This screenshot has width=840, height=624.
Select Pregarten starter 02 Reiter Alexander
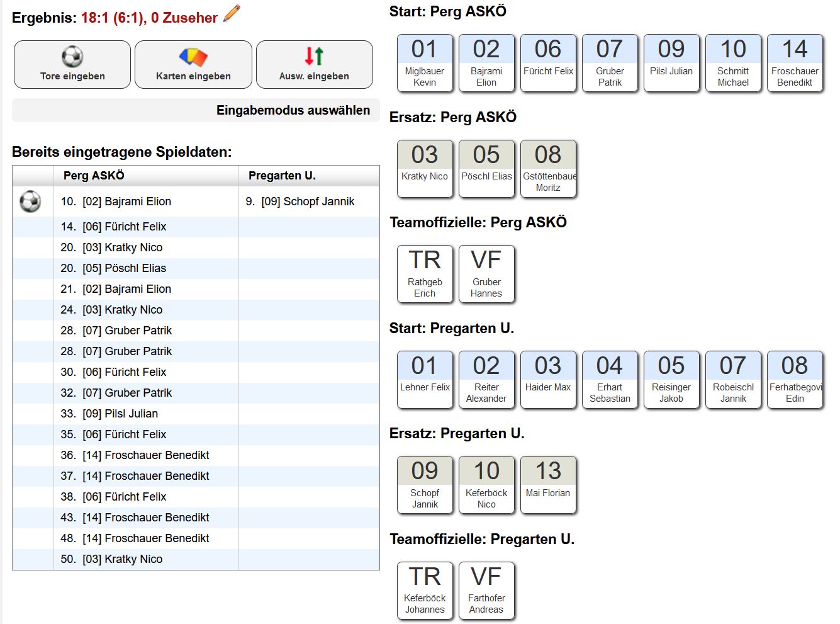pyautogui.click(x=486, y=380)
